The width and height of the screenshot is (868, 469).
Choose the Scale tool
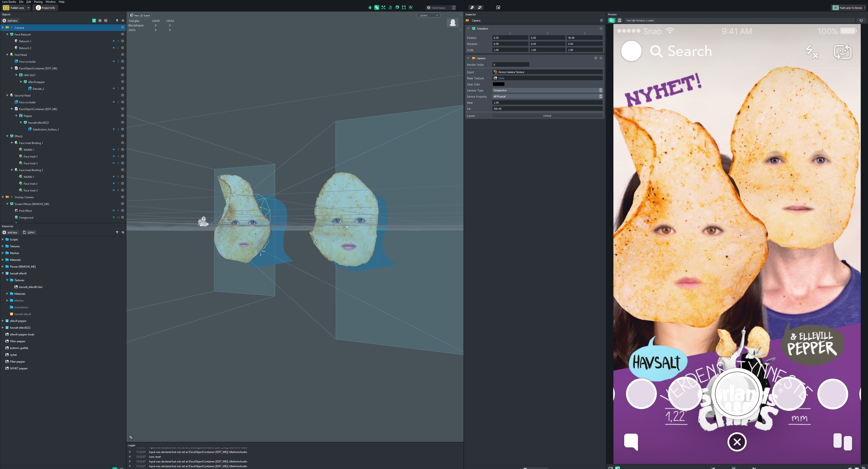coord(397,7)
